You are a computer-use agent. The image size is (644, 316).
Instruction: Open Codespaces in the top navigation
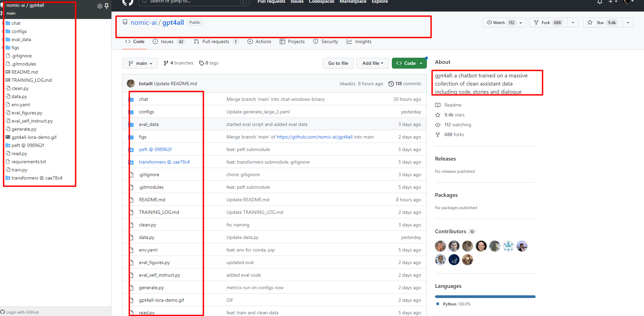tap(321, 1)
